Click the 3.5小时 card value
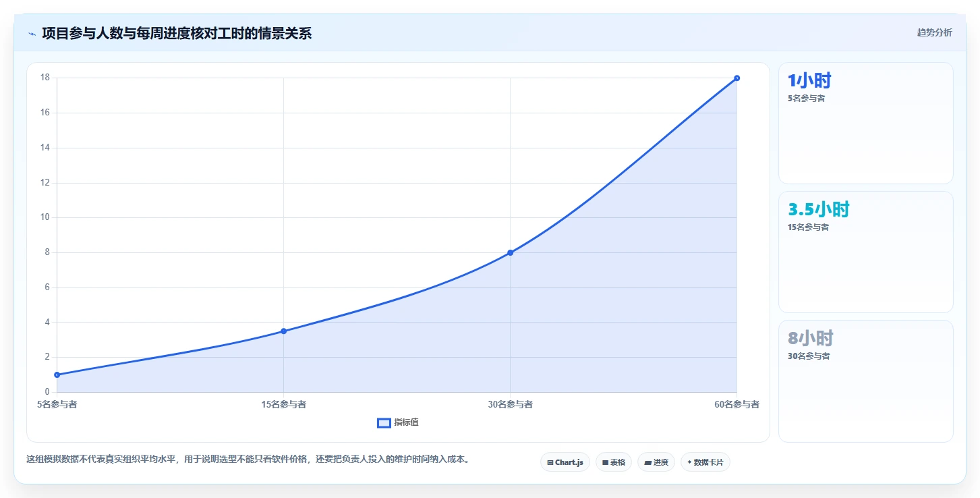The height and width of the screenshot is (498, 980). (x=819, y=210)
